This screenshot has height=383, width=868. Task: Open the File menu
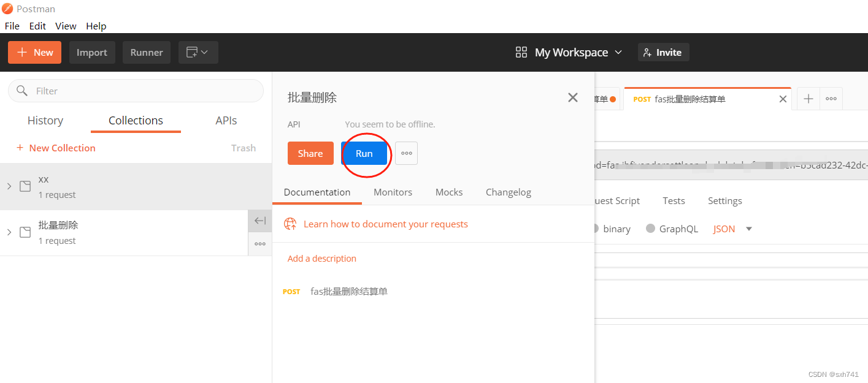[x=12, y=26]
